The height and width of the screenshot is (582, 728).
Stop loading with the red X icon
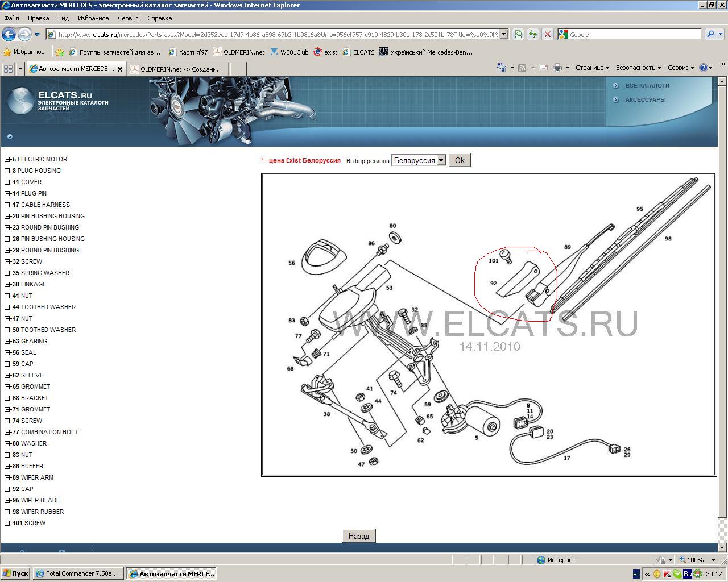548,35
